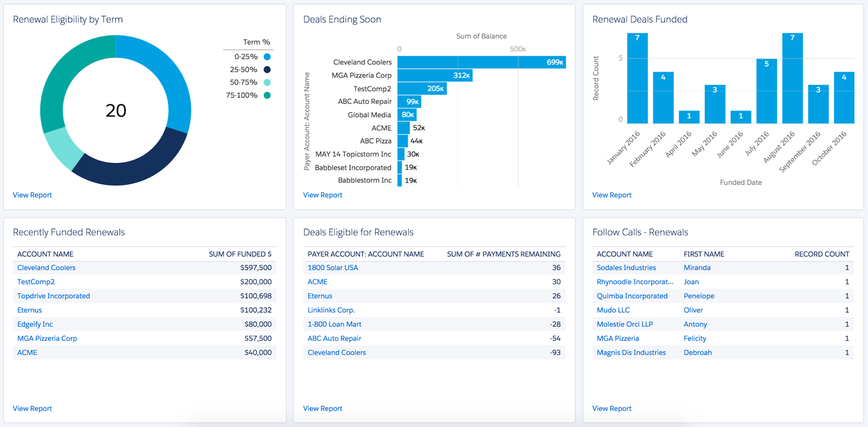Open ACME in Recently Funded Renewals
The image size is (868, 427).
[x=27, y=352]
